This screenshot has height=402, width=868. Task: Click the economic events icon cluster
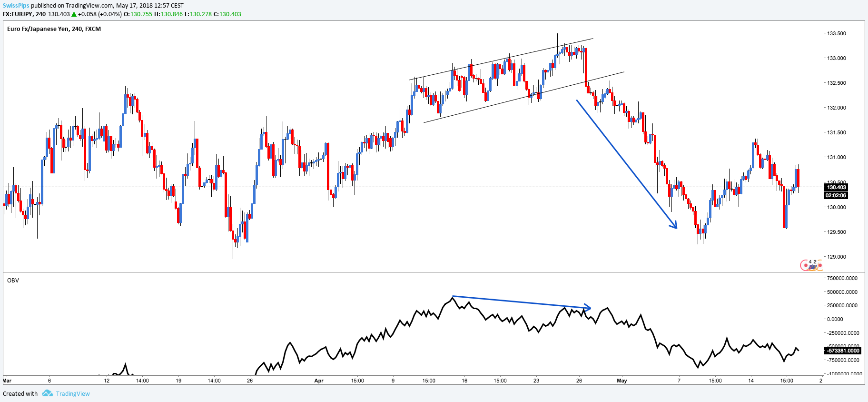point(811,265)
